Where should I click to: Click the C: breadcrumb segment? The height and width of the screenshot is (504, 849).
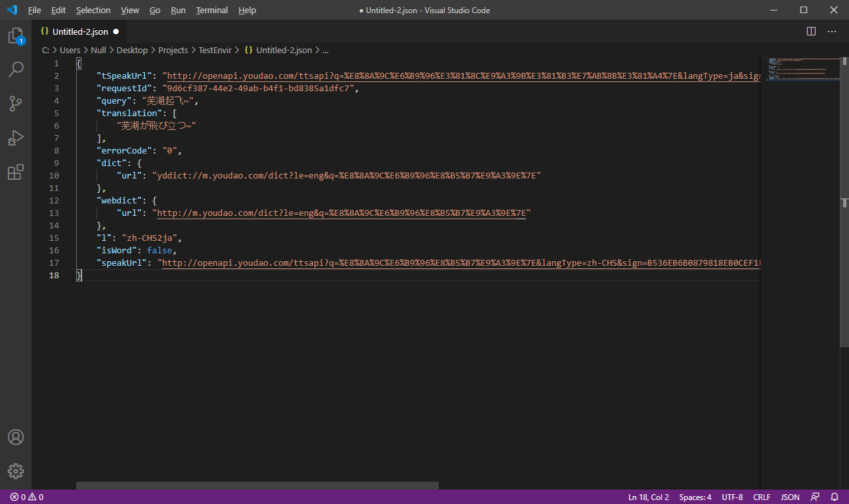[45, 50]
